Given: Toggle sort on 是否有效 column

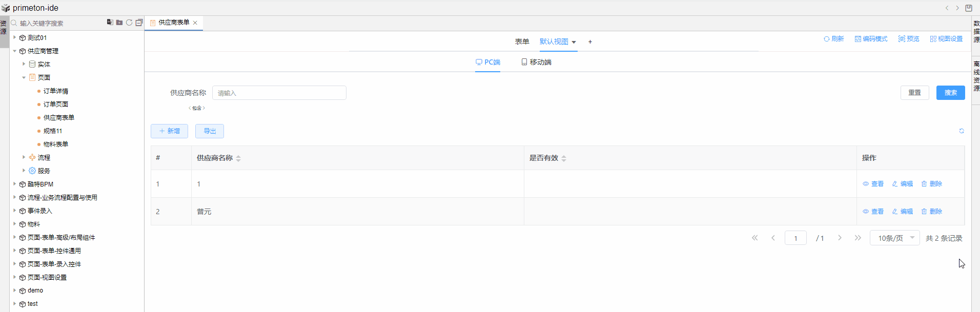Looking at the screenshot, I should click(x=564, y=158).
